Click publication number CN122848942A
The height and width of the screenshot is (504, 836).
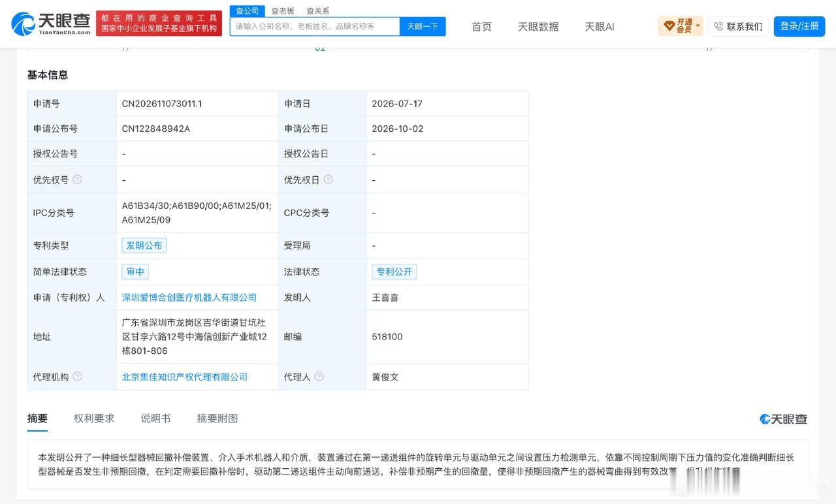(156, 129)
